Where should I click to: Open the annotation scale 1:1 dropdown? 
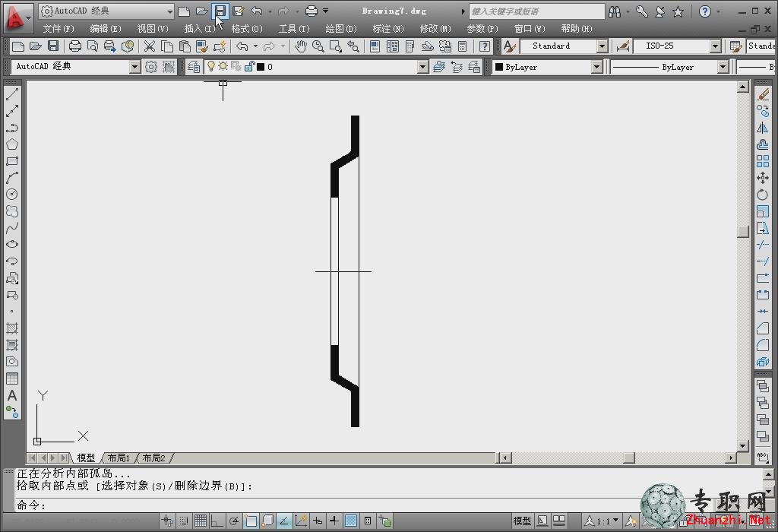602,521
